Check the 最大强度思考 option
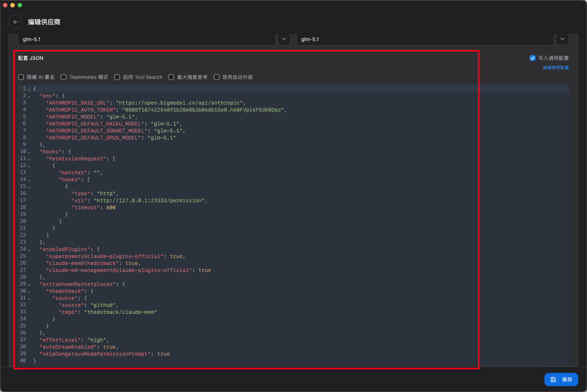The height and width of the screenshot is (392, 587). tap(171, 77)
